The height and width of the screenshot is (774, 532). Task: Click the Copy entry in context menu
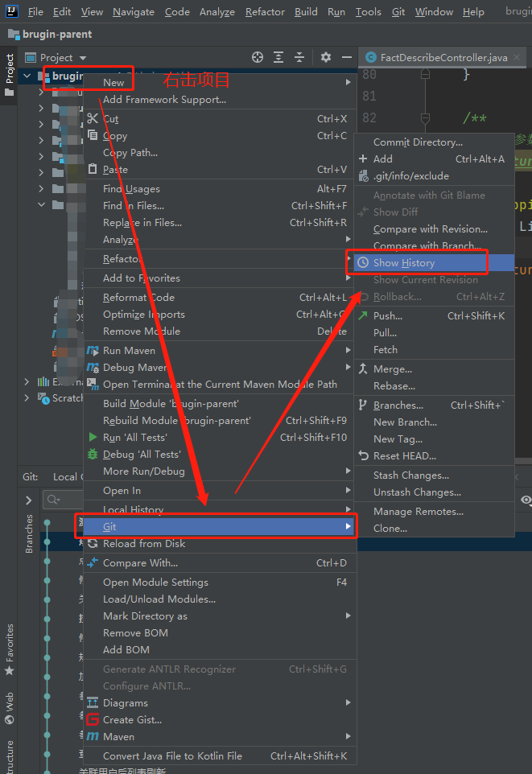coord(221,136)
